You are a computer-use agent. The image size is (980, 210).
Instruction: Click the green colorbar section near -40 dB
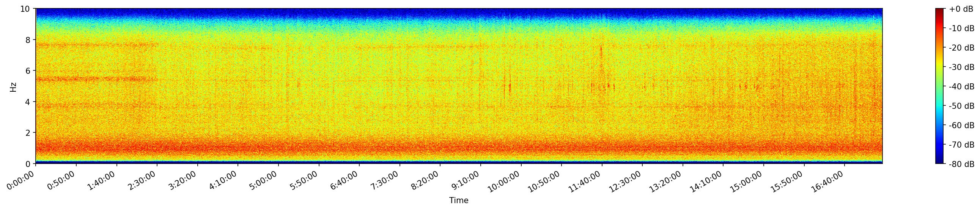click(x=940, y=86)
